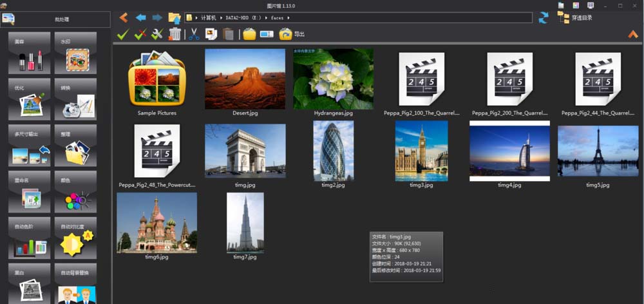Expand the arrow before 计算机 in path

tap(196, 18)
